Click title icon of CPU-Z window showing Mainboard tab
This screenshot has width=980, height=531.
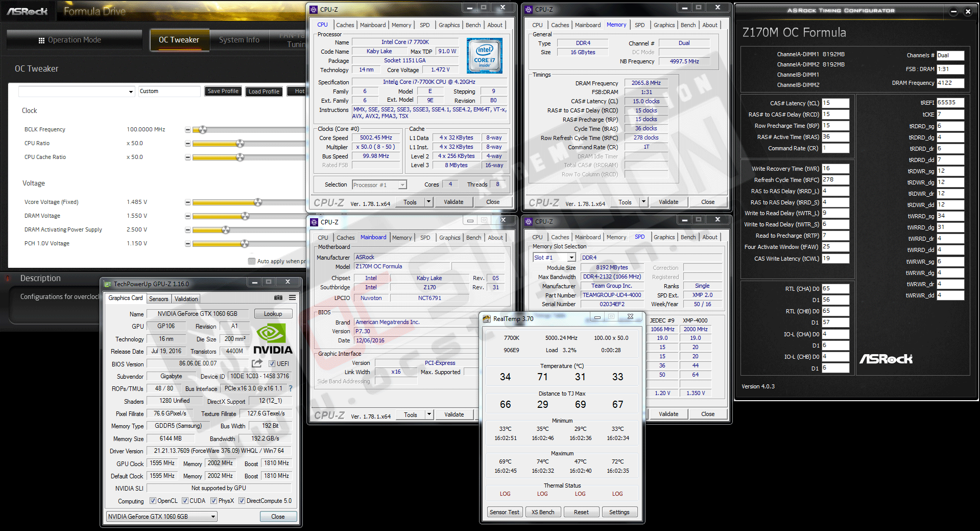coord(314,222)
